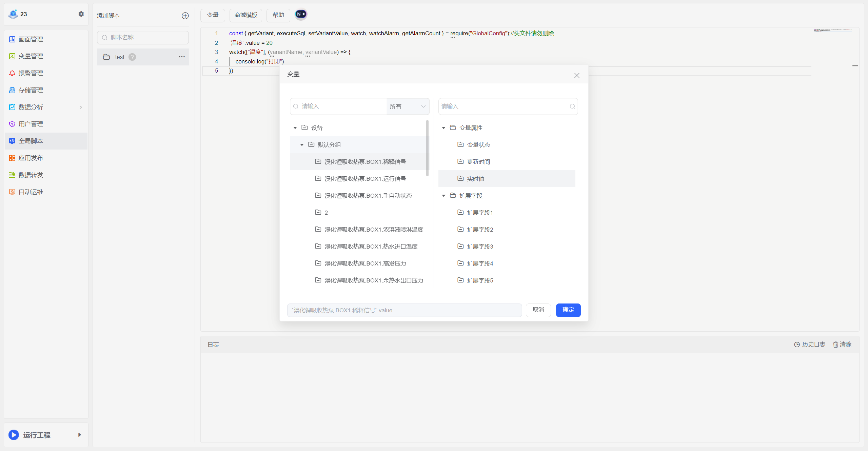This screenshot has width=868, height=451.
Task: Open the AI assistant robot icon
Action: point(301,14)
